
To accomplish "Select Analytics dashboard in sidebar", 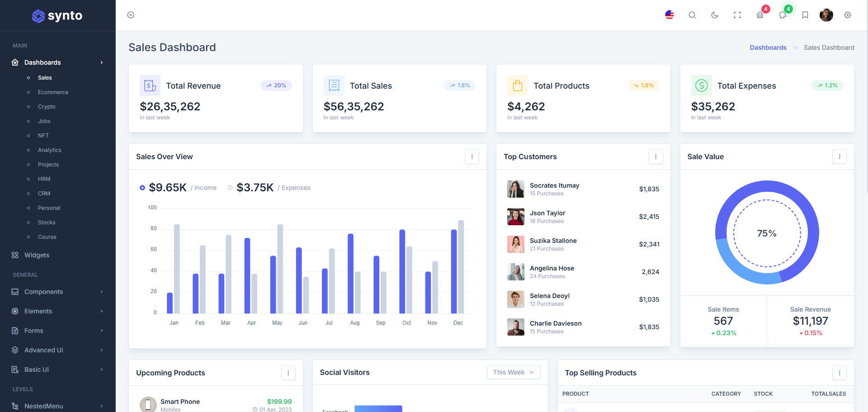I will point(50,150).
